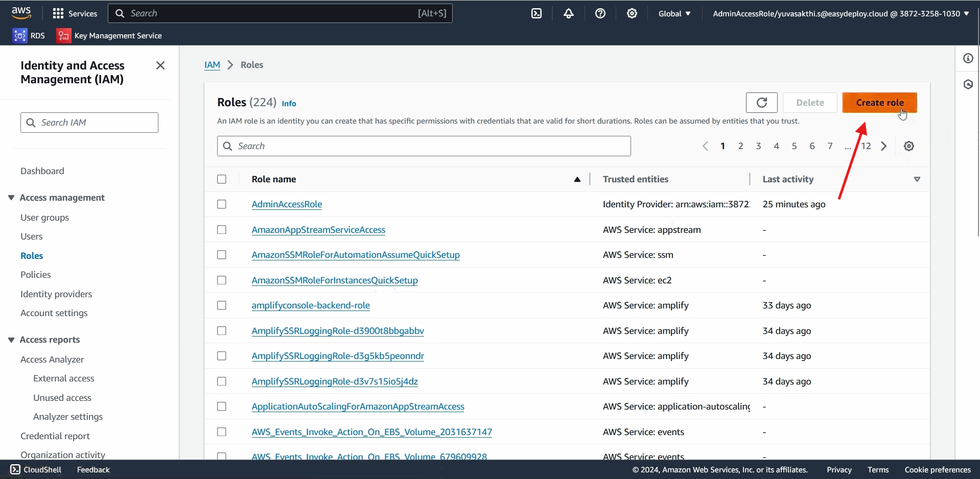The width and height of the screenshot is (980, 479).
Task: Check the amplifyconsole-backend-role checkbox
Action: 222,305
